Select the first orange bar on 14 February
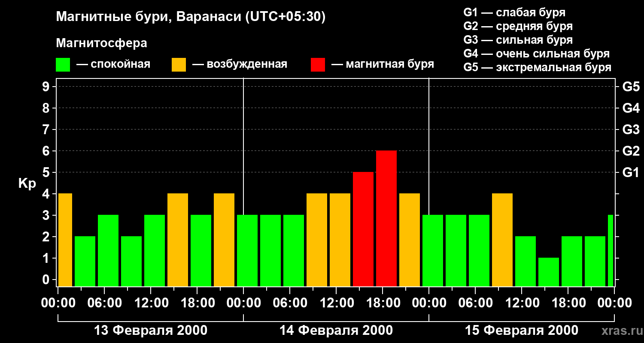Screen dimensions: 644x343 coord(317,240)
